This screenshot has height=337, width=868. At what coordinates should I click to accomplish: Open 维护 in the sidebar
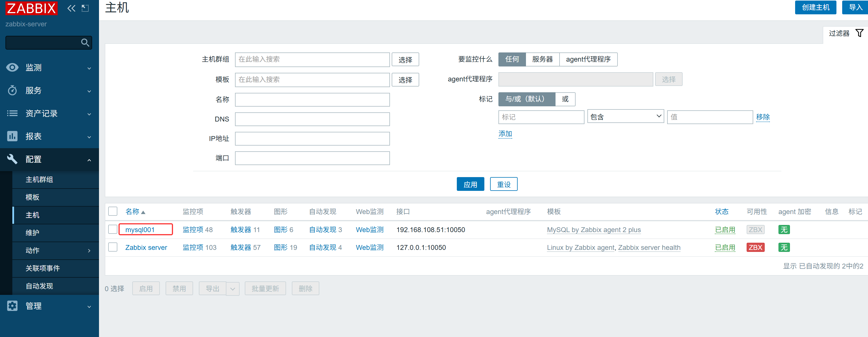[x=56, y=233]
